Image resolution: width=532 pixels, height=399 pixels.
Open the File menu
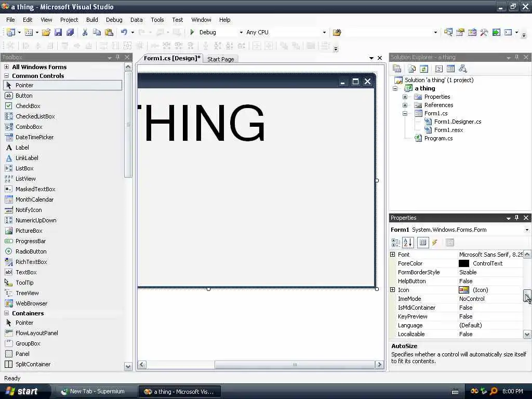(x=10, y=20)
